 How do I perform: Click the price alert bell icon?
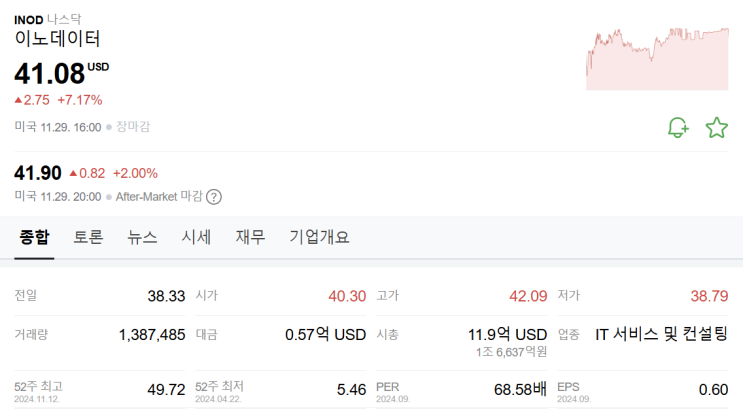tap(678, 127)
